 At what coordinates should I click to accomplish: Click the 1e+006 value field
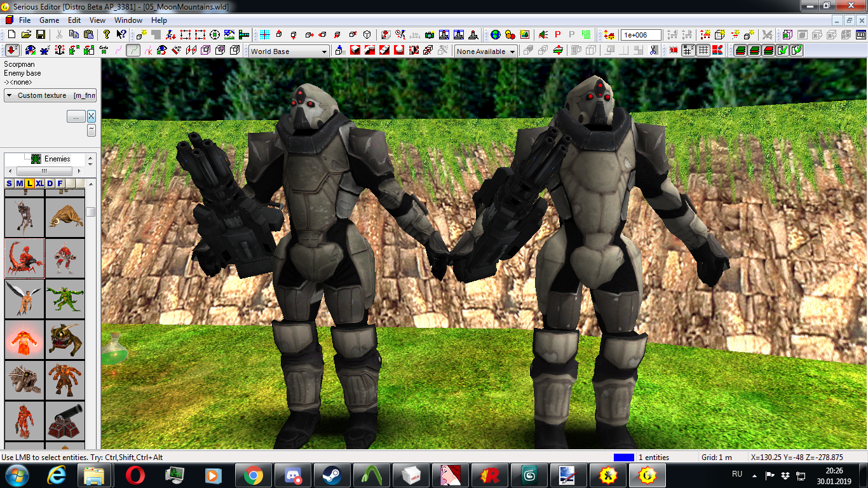tap(641, 35)
